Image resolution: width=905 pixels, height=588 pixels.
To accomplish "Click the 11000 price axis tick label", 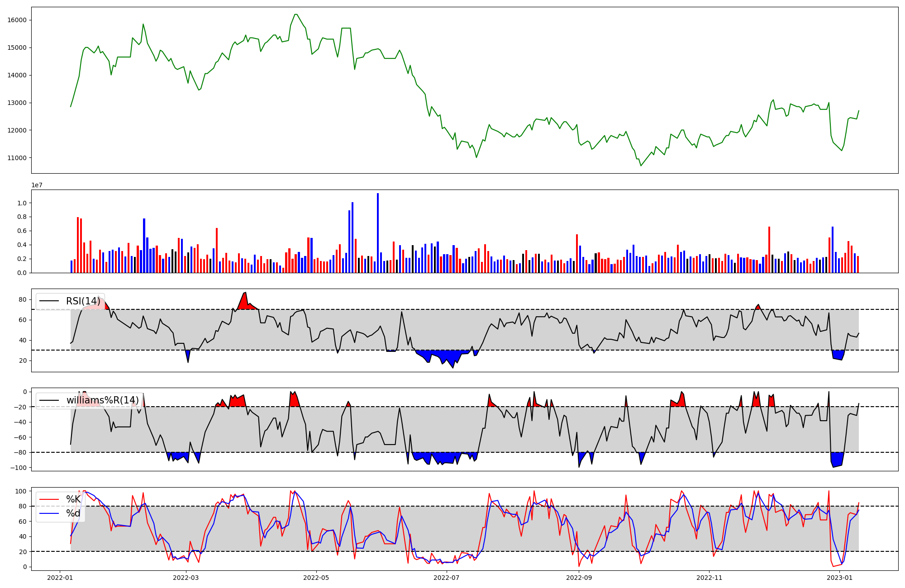I will [17, 158].
